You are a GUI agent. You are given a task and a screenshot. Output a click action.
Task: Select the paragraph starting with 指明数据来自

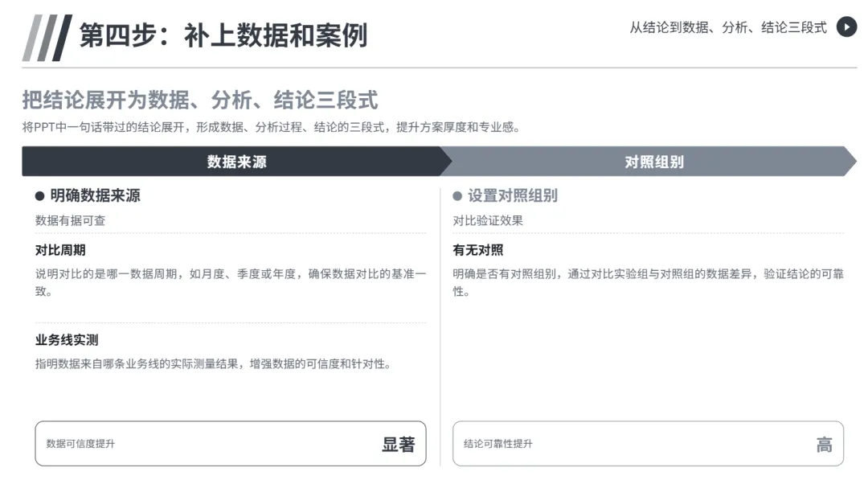[x=213, y=363]
